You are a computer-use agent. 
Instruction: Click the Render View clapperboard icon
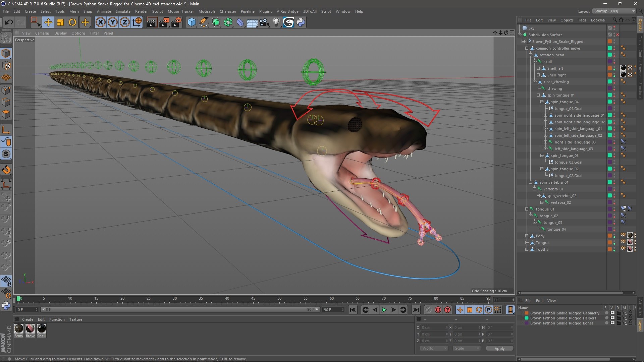click(152, 22)
